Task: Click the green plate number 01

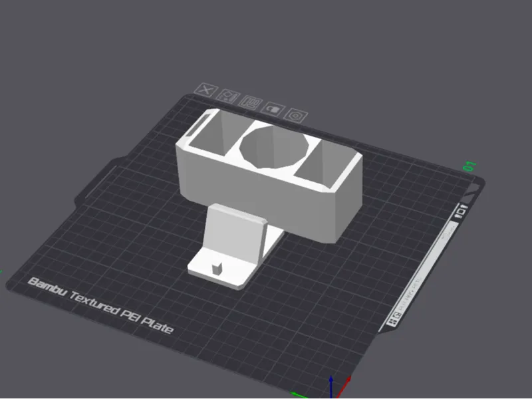Action: pyautogui.click(x=469, y=166)
